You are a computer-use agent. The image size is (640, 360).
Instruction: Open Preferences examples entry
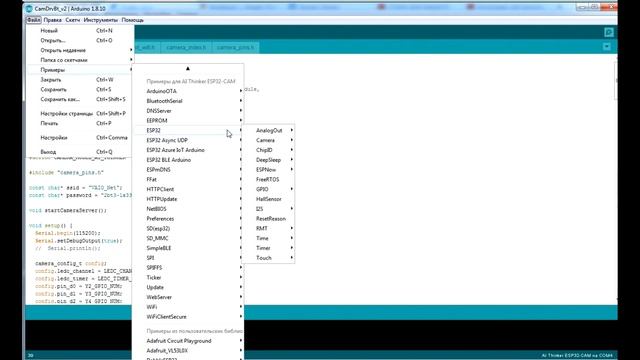pos(188,218)
